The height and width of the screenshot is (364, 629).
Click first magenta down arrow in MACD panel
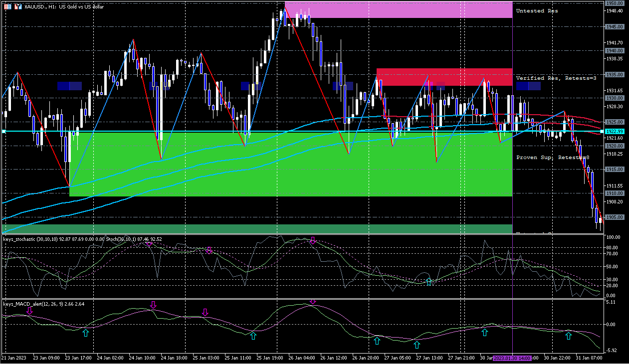(29, 311)
